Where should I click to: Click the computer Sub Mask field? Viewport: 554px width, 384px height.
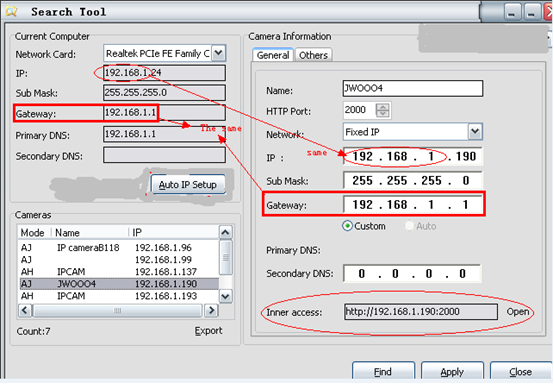click(x=164, y=93)
